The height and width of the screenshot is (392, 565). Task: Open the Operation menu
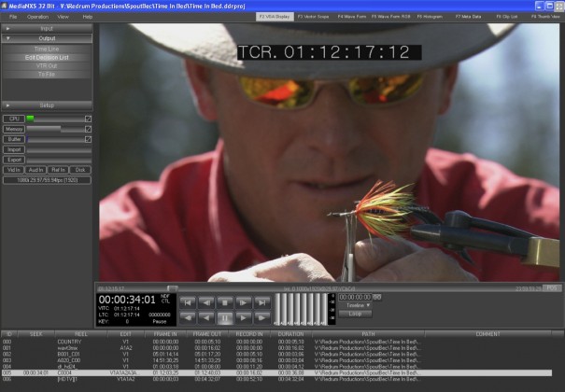pos(37,17)
